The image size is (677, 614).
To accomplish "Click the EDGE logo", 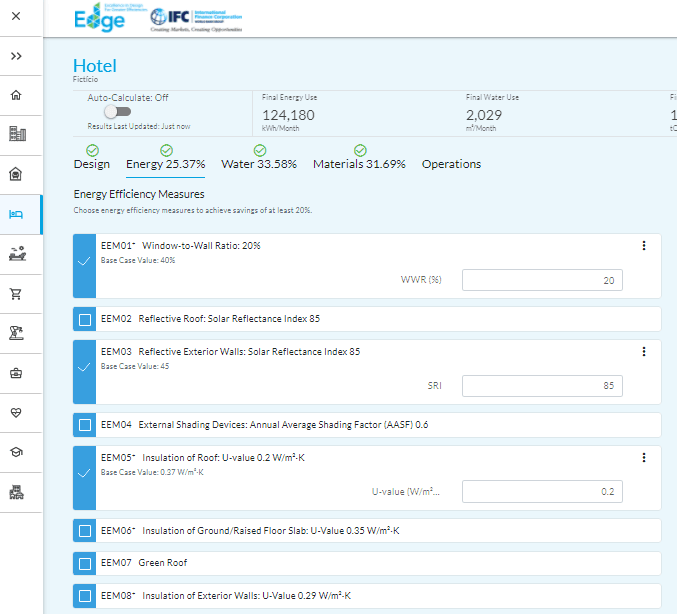I will [x=100, y=18].
